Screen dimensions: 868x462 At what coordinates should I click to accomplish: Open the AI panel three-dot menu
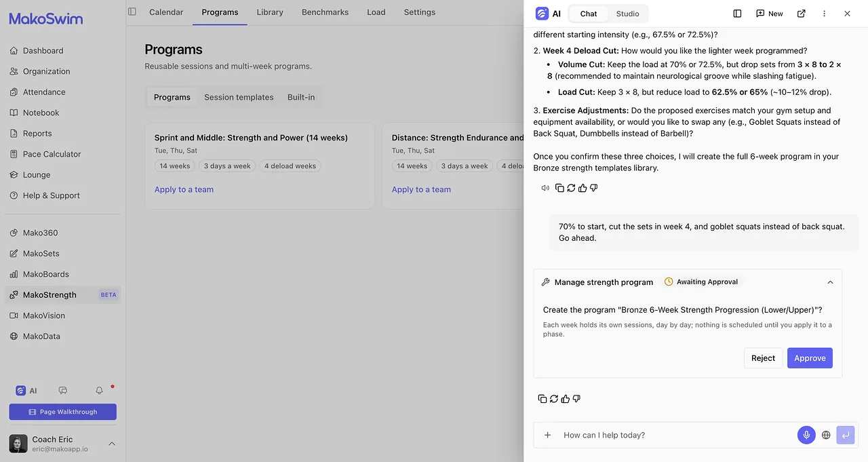[x=825, y=14]
